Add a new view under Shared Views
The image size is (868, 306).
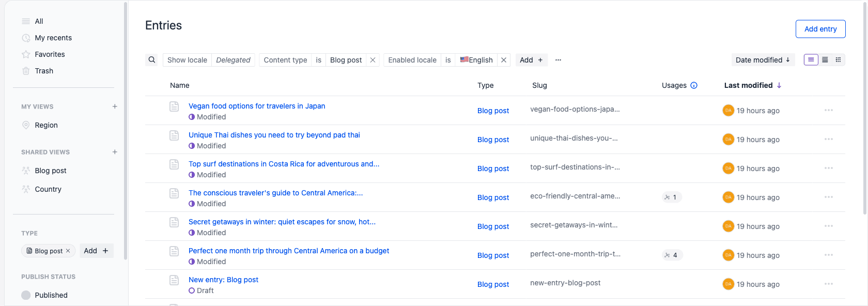click(115, 152)
